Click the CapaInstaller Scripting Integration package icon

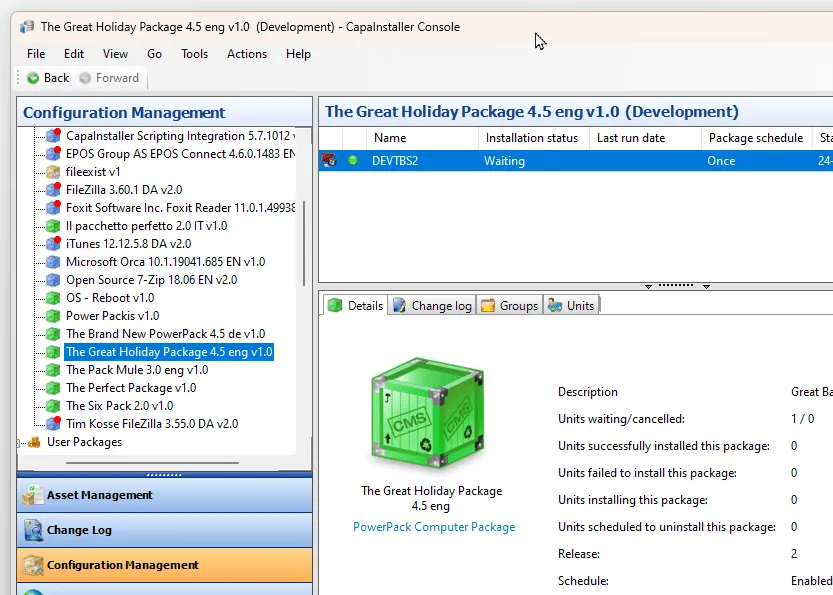(53, 135)
